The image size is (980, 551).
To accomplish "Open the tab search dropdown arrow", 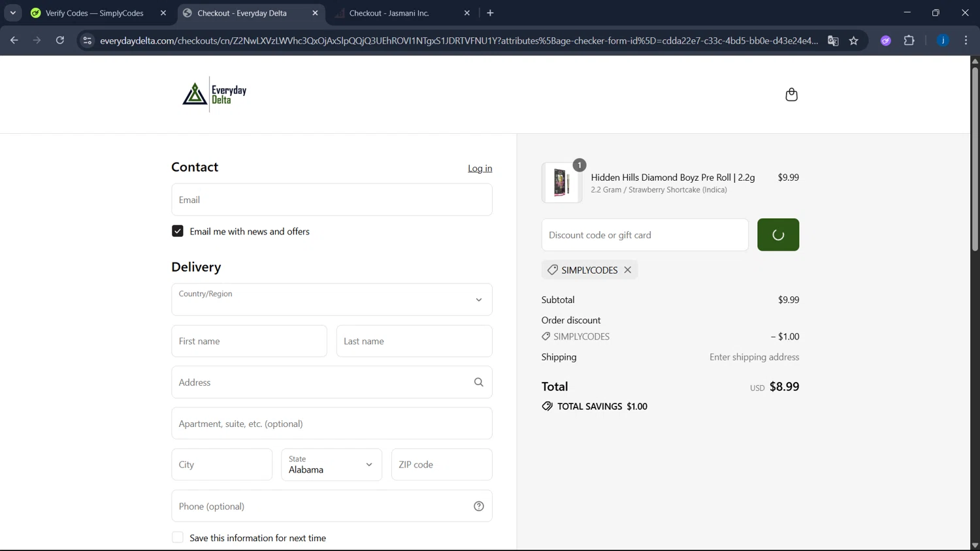I will coord(12,13).
